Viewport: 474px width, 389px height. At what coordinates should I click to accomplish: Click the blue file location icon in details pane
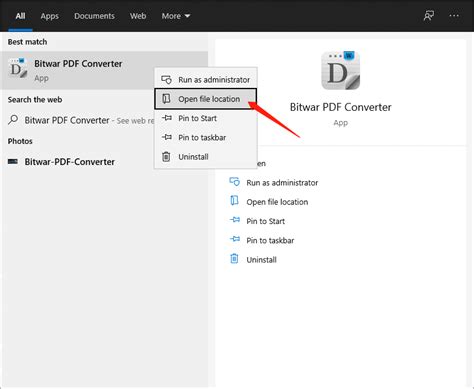click(x=234, y=201)
